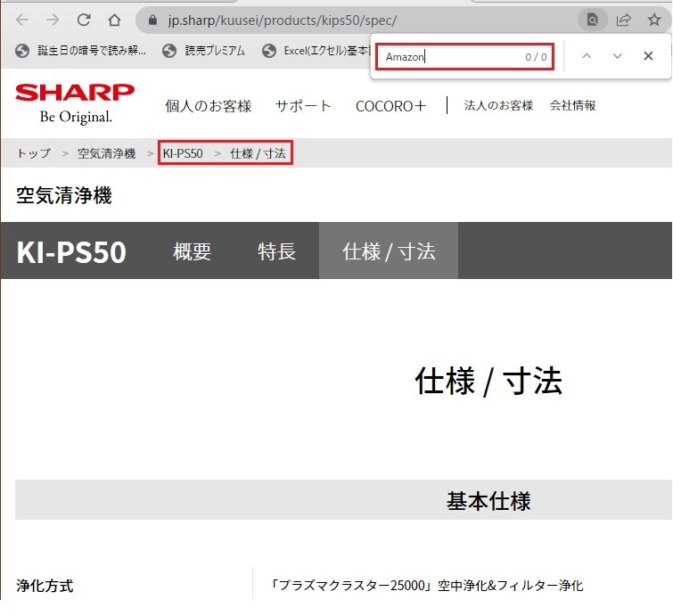673x616 pixels.
Task: Open the 会社情報 link
Action: click(573, 105)
